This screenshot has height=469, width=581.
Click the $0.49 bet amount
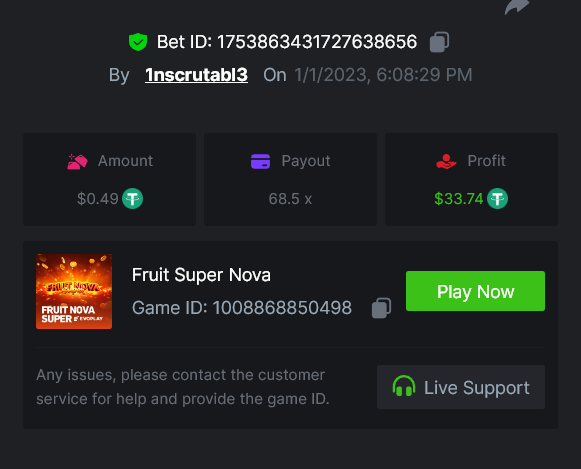click(98, 199)
